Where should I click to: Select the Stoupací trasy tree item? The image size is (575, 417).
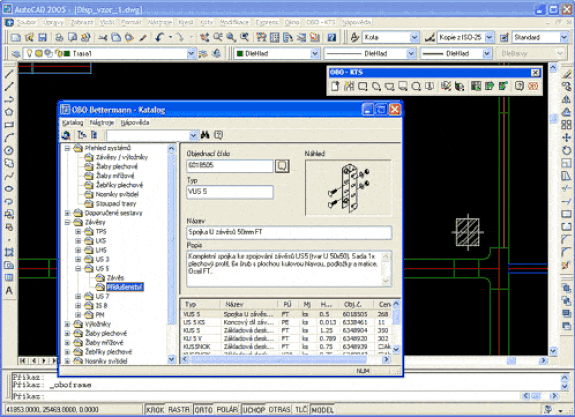pyautogui.click(x=116, y=204)
